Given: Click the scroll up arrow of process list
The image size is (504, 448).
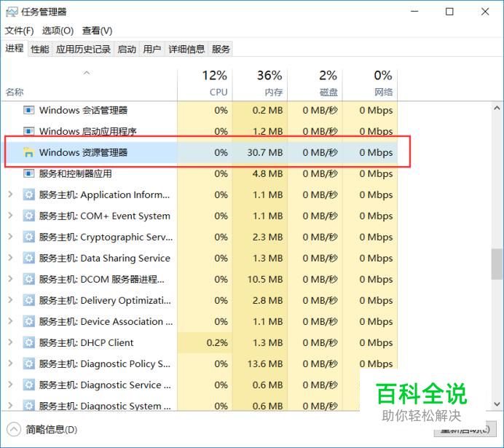Looking at the screenshot, I should [497, 109].
